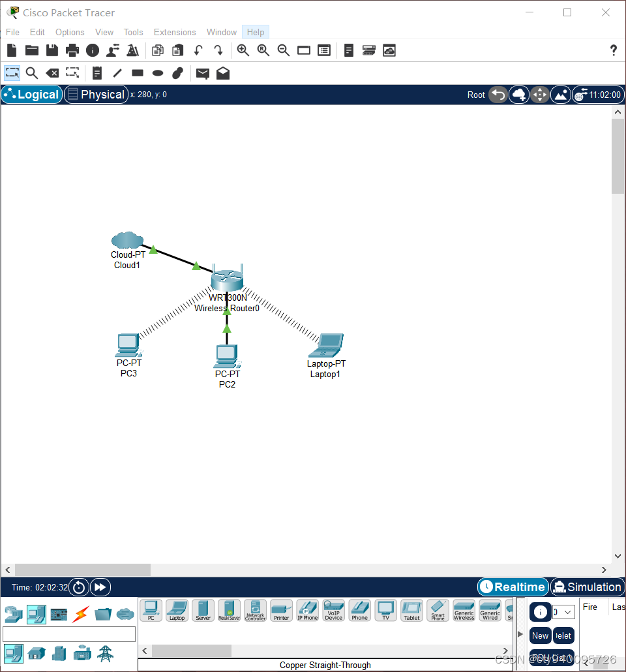
Task: Open the environment time 11:02:00 button
Action: coord(598,95)
